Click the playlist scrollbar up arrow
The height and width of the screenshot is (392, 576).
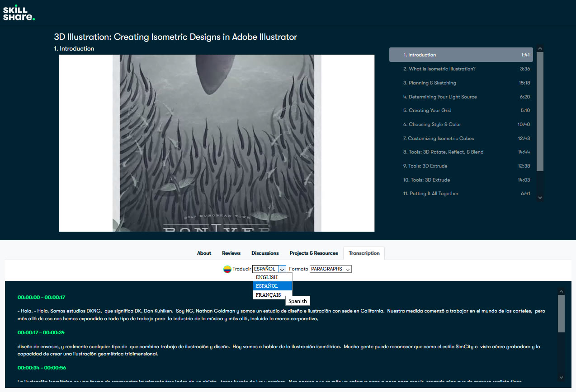point(540,48)
